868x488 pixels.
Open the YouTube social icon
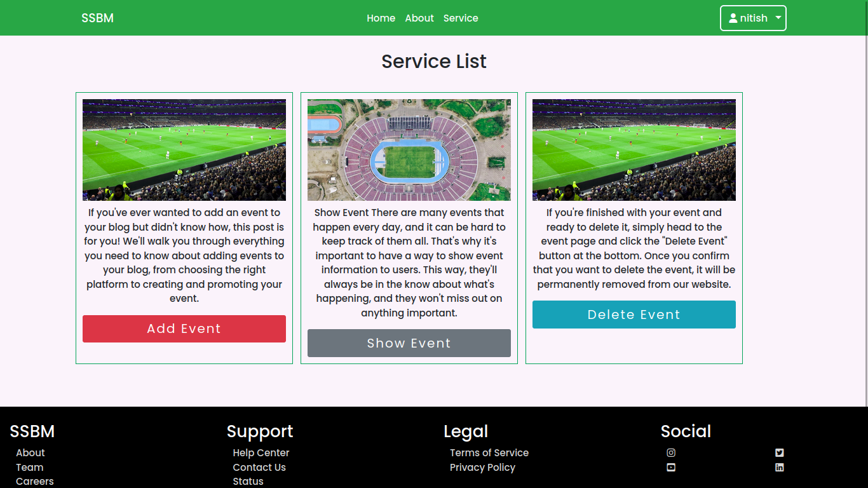(x=671, y=468)
